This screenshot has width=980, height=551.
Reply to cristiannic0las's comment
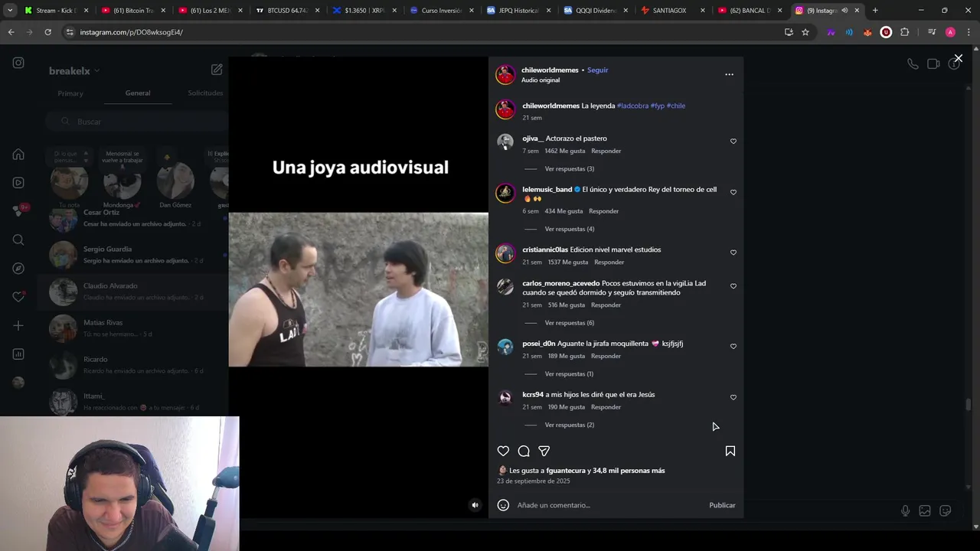pyautogui.click(x=609, y=262)
